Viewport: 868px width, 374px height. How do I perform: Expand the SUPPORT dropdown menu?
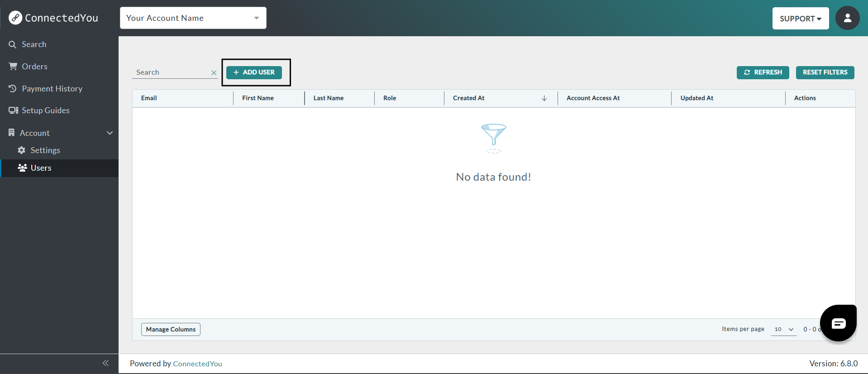800,19
